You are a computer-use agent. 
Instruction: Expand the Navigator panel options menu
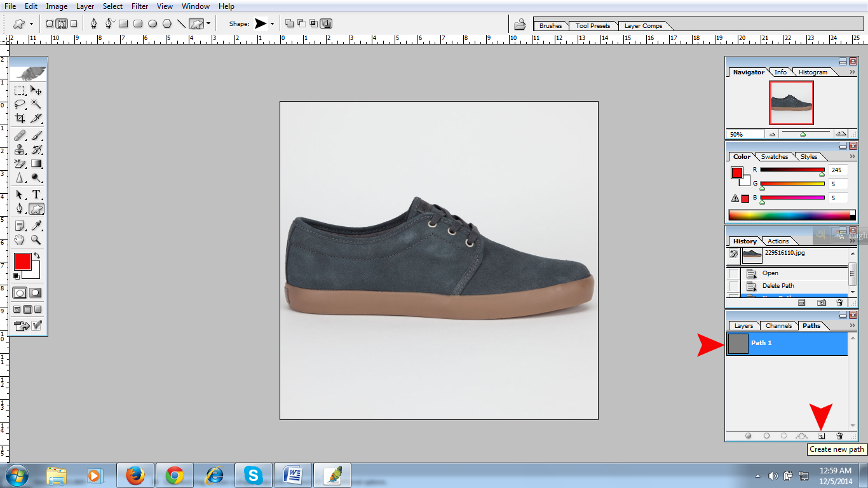coord(852,72)
